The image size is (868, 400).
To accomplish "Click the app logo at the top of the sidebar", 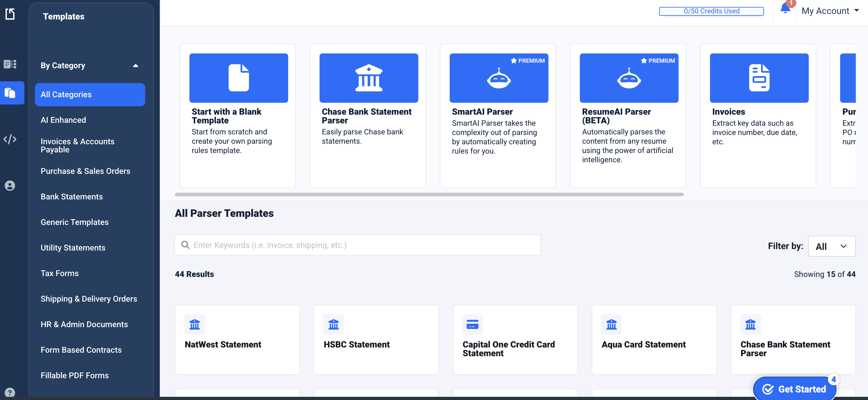I will point(10,14).
